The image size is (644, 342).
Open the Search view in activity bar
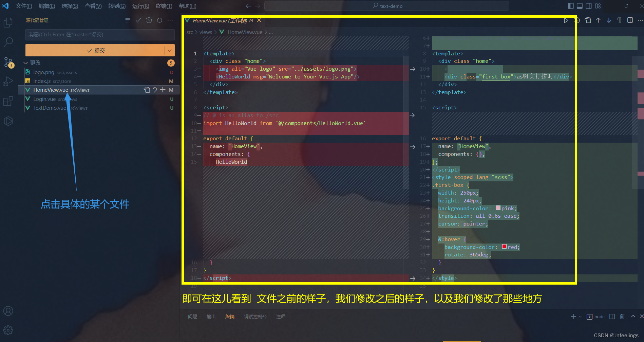pyautogui.click(x=8, y=42)
